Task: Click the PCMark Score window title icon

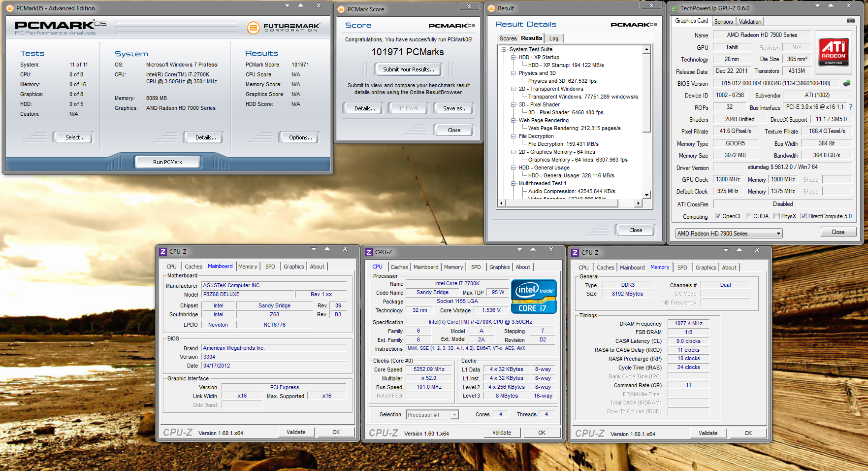Action: pyautogui.click(x=341, y=9)
